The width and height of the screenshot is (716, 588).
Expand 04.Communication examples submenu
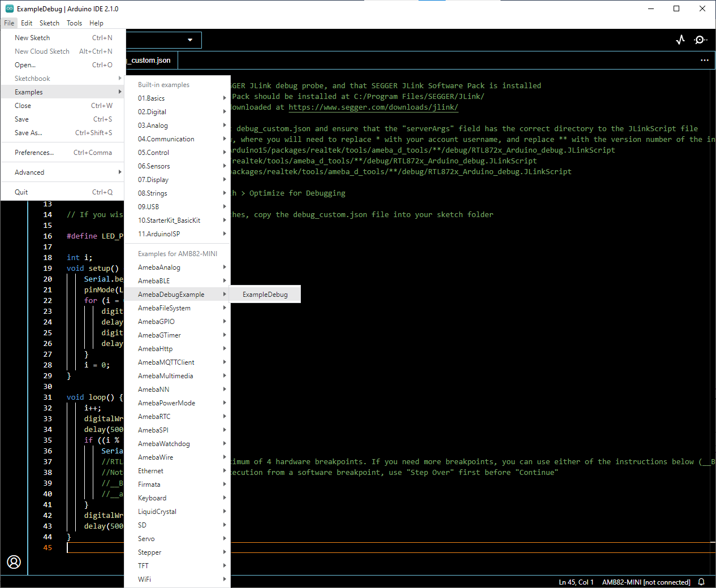[x=178, y=139]
